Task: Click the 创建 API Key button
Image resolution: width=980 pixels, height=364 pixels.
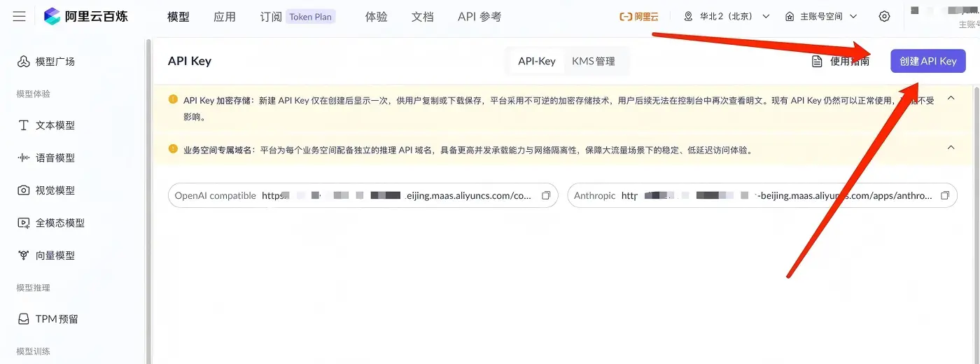Action: [x=928, y=61]
